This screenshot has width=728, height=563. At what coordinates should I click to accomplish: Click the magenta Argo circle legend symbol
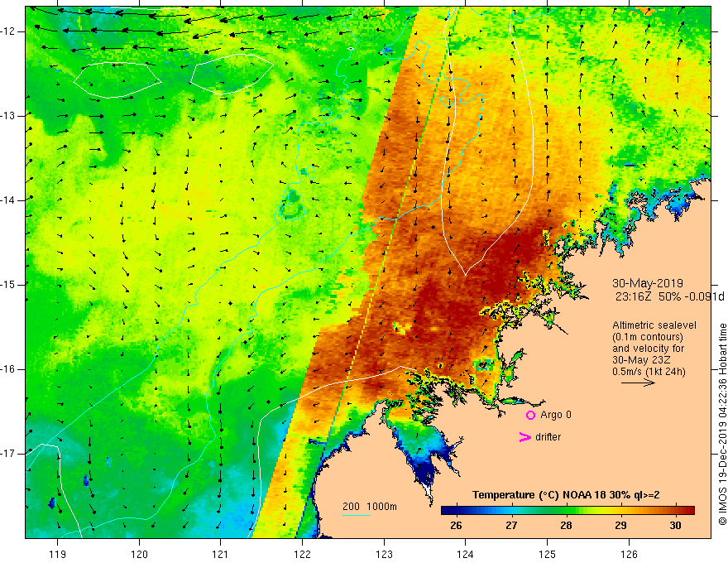pos(530,415)
